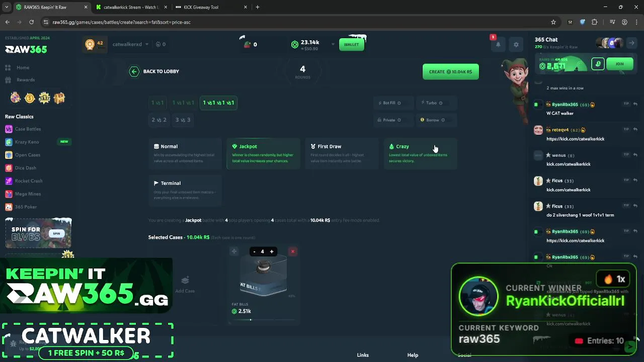Image resolution: width=644 pixels, height=362 pixels.
Task: Open a new browser tab
Action: pos(257,7)
